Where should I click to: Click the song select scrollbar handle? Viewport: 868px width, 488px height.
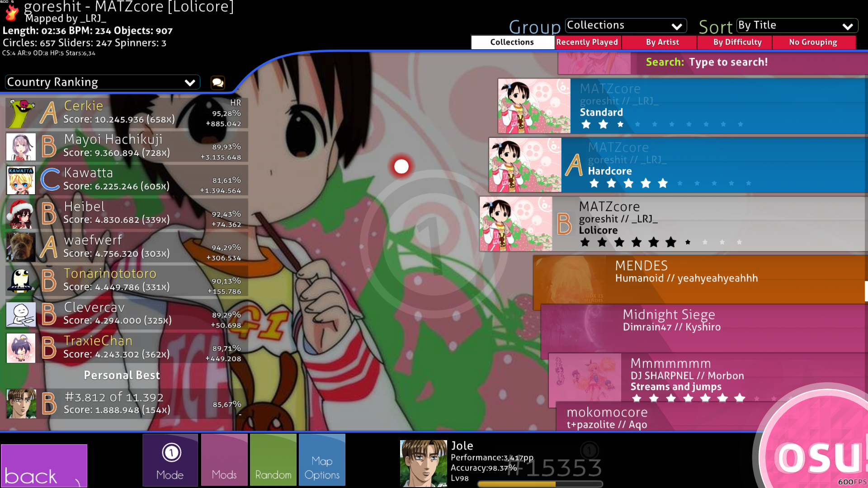point(866,291)
